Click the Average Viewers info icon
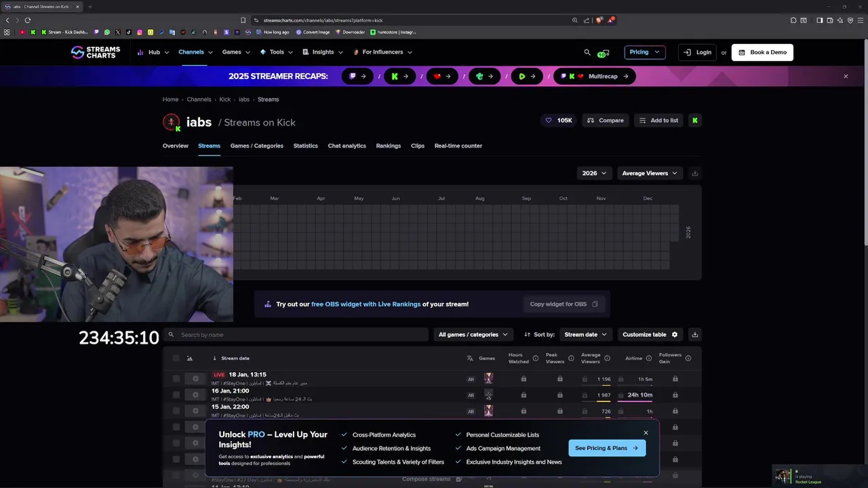868x488 pixels. (x=607, y=359)
